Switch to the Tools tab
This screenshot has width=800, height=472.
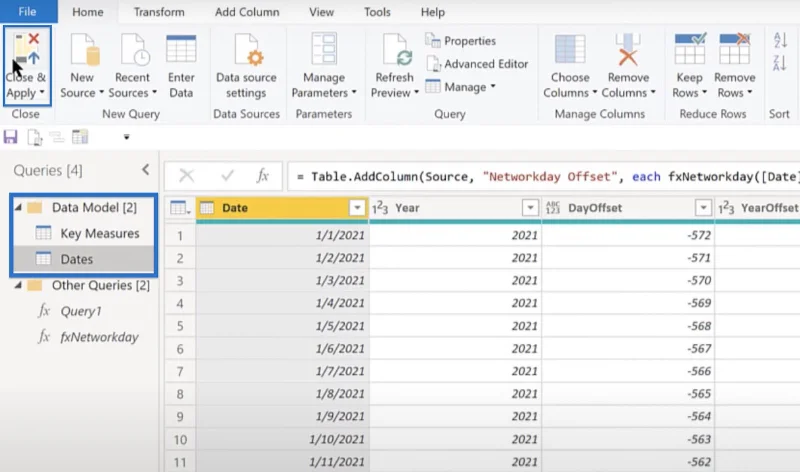click(377, 12)
